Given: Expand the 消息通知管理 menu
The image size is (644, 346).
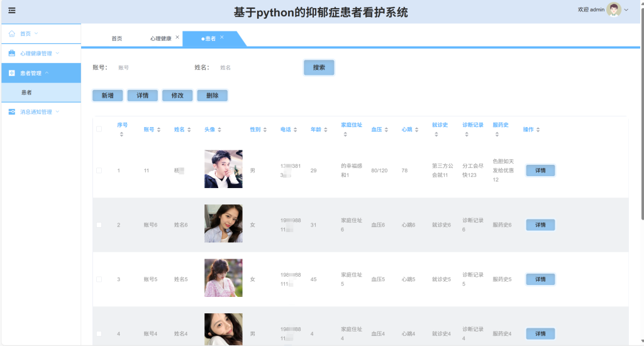Looking at the screenshot, I should (x=57, y=111).
